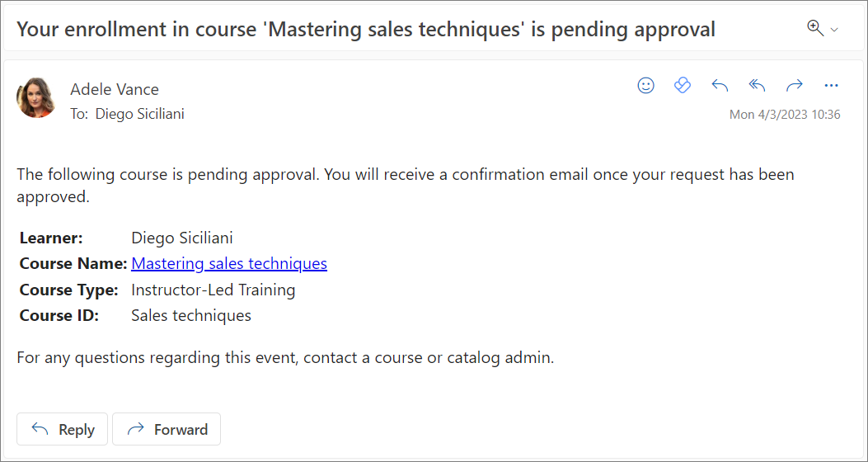Image resolution: width=868 pixels, height=462 pixels.
Task: Click the Course ID value Sales techniques
Action: click(191, 315)
